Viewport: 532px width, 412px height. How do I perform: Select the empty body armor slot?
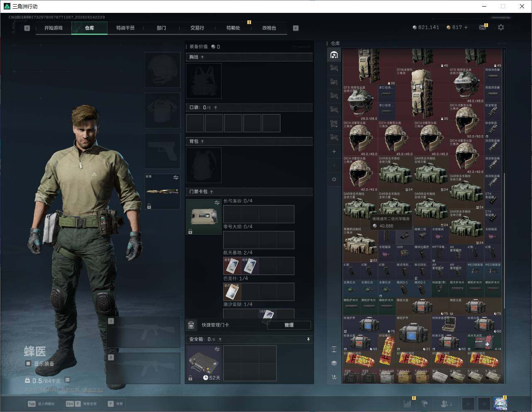pyautogui.click(x=163, y=110)
